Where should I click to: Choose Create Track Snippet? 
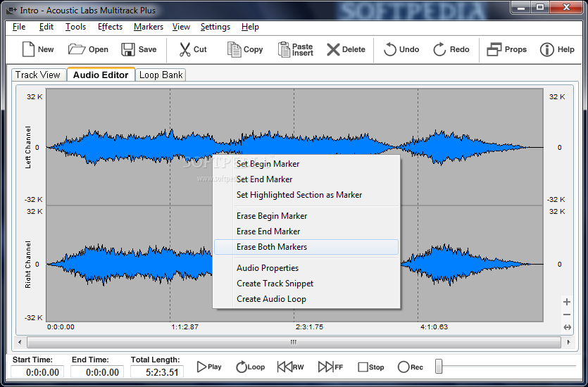click(x=306, y=284)
